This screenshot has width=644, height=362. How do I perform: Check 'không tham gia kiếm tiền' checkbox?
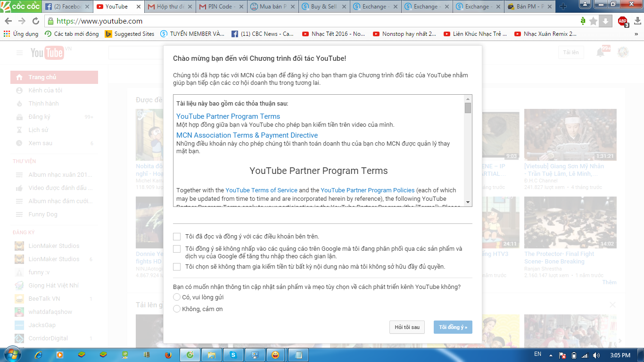point(177,266)
